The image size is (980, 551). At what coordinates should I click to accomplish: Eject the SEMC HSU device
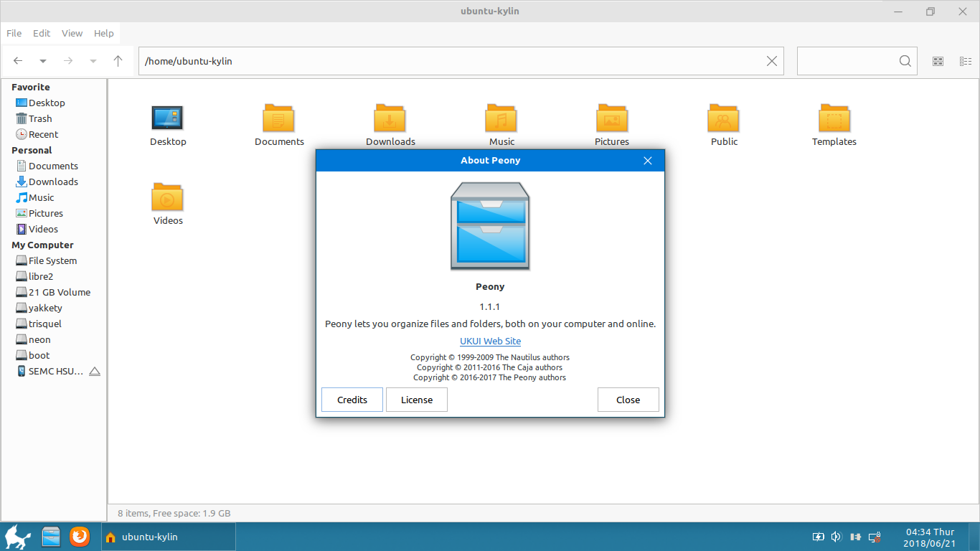coord(95,371)
